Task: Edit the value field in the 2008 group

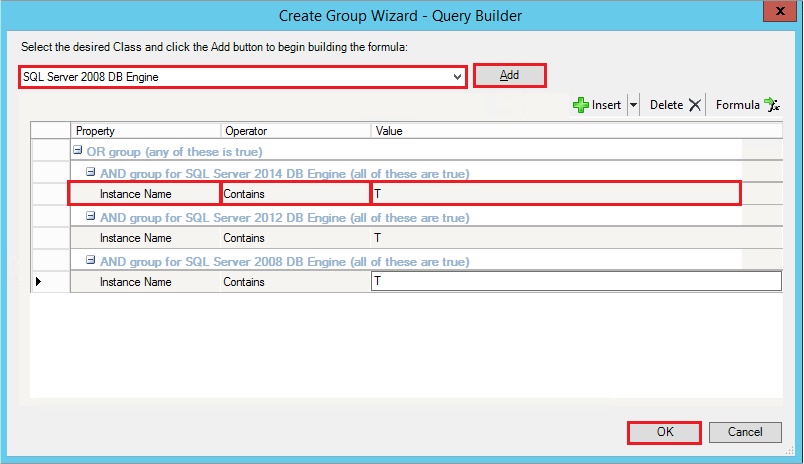Action: pos(576,281)
